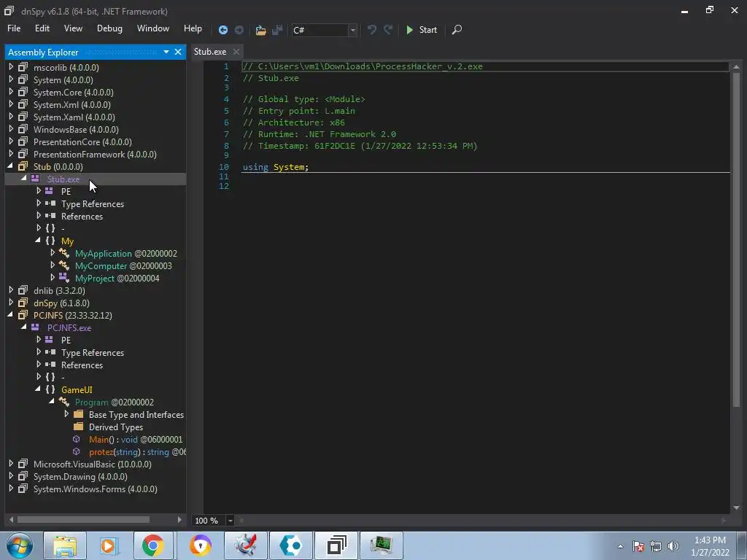This screenshot has height=560, width=747.
Task: Open the C# language dropdown
Action: click(x=353, y=30)
